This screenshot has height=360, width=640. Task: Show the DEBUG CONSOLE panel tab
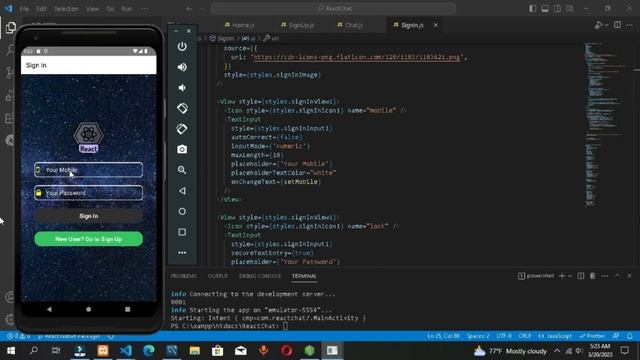(260, 276)
